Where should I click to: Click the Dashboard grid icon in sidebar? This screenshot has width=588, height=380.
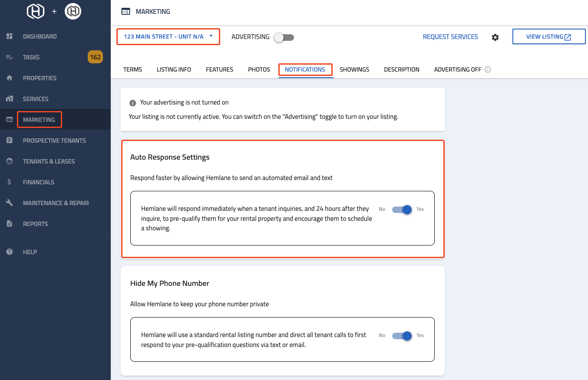(x=10, y=36)
